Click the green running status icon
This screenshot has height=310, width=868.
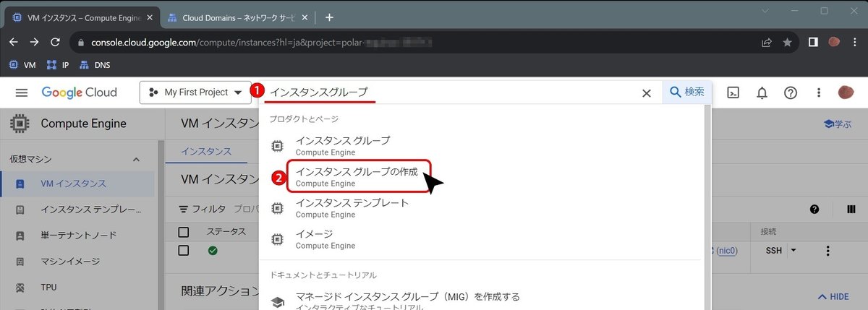(x=213, y=250)
